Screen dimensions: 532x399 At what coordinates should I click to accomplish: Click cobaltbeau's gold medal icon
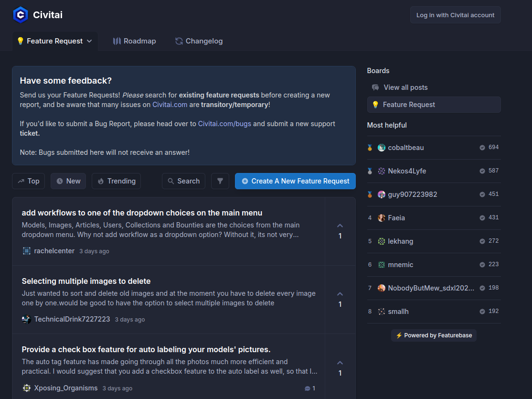pos(370,148)
